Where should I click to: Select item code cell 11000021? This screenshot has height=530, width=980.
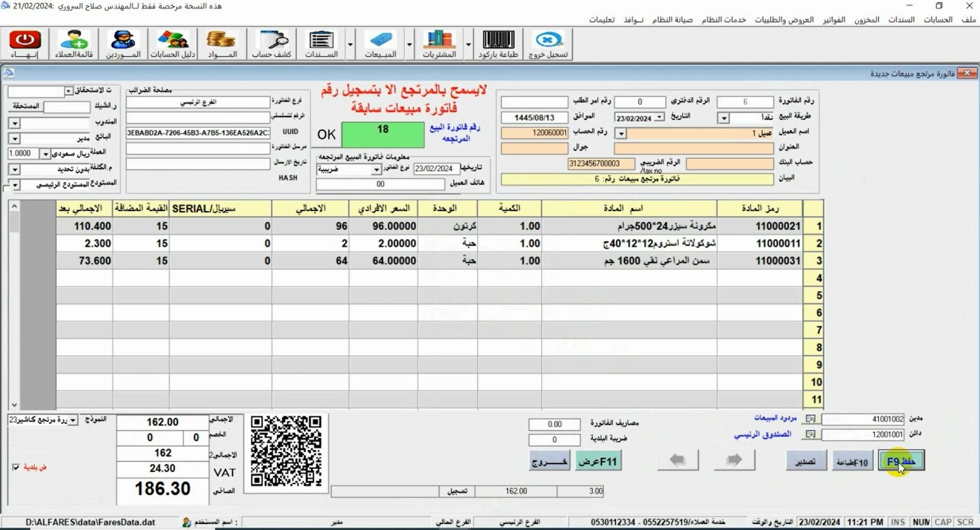point(759,226)
